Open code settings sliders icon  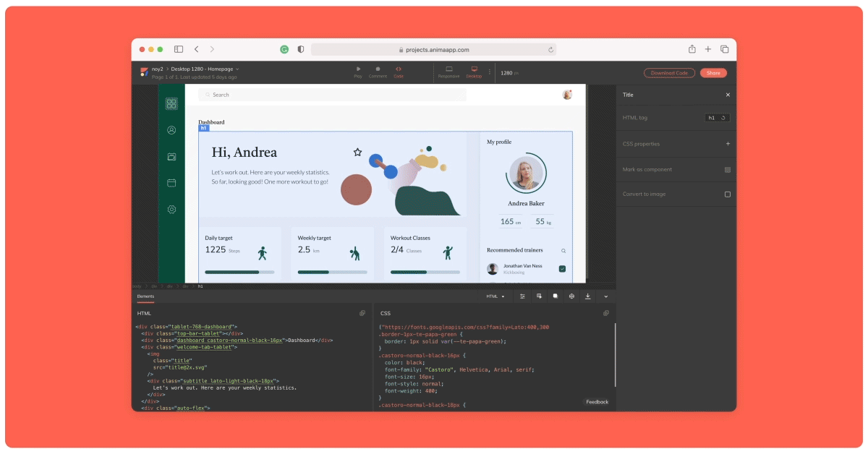(x=522, y=296)
